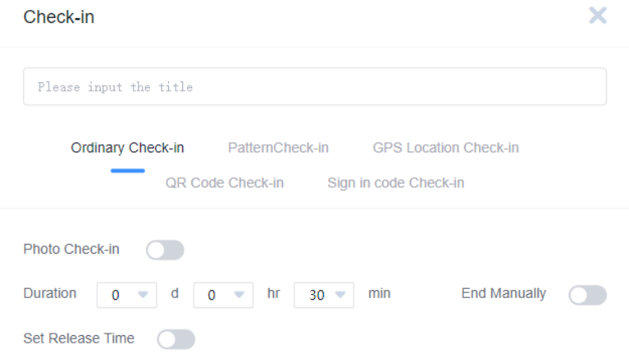
Task: Turn on the End Manually switch
Action: click(588, 295)
